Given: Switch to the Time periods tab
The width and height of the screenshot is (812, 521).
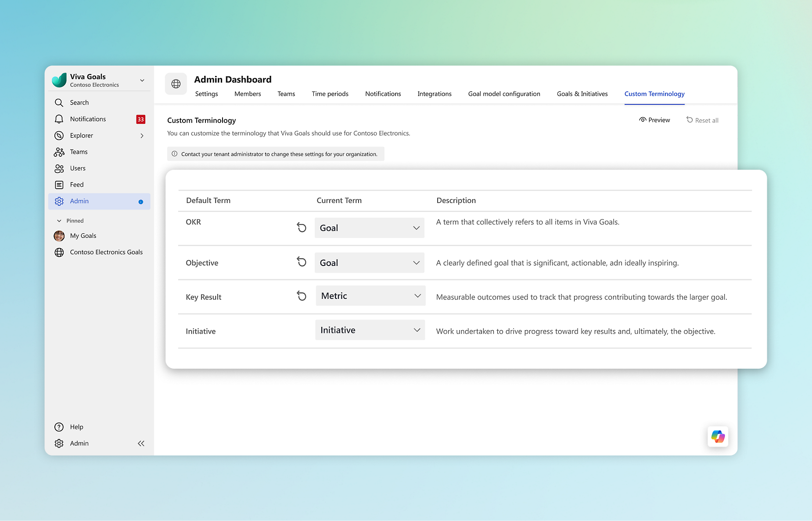Looking at the screenshot, I should 330,94.
